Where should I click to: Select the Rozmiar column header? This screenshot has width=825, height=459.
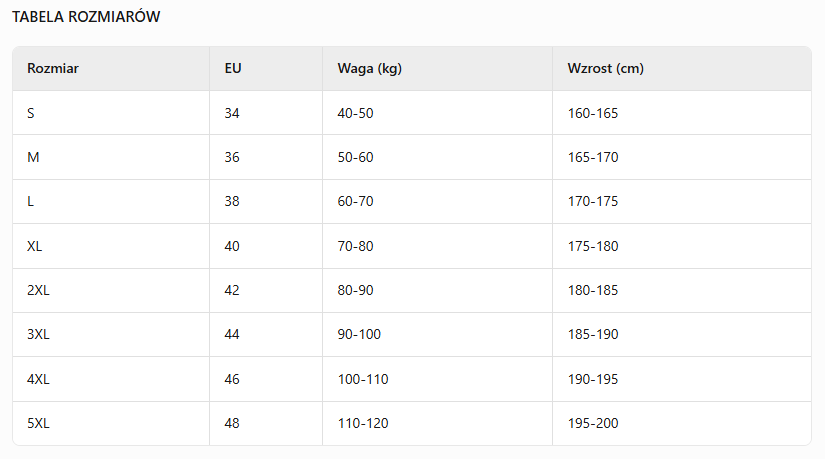pos(53,69)
